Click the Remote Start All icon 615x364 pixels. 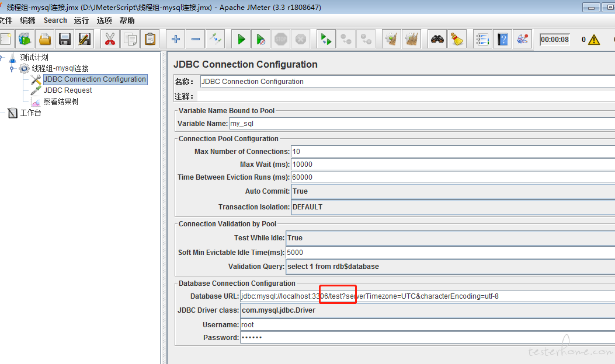point(326,39)
